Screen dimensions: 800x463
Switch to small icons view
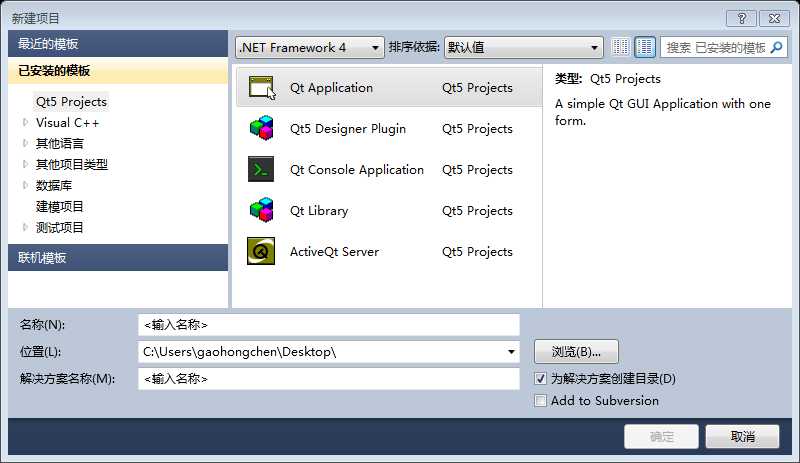pos(620,47)
